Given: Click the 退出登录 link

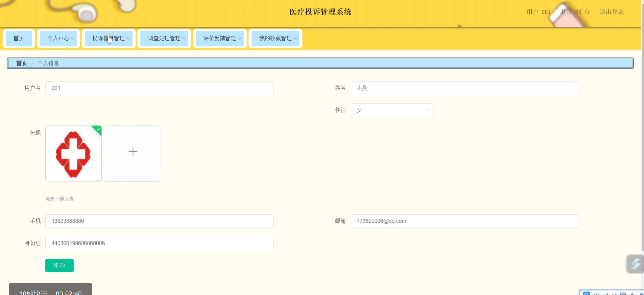Looking at the screenshot, I should pyautogui.click(x=611, y=12).
